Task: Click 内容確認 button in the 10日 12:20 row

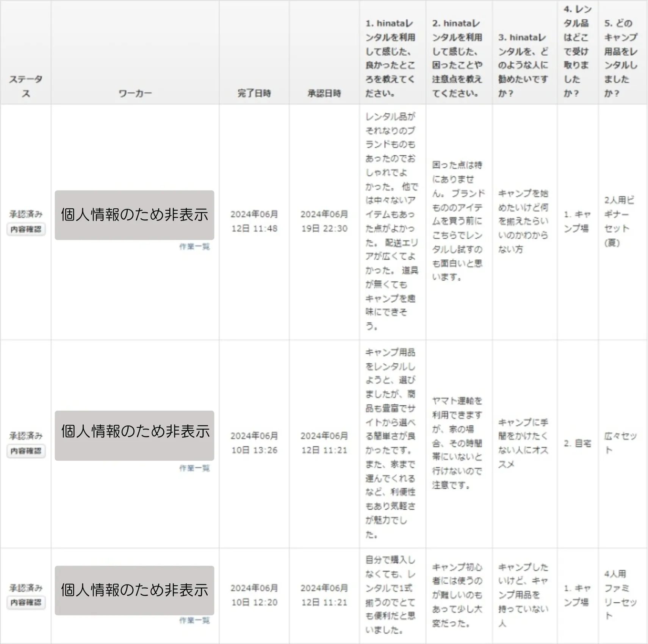Action: [26, 602]
